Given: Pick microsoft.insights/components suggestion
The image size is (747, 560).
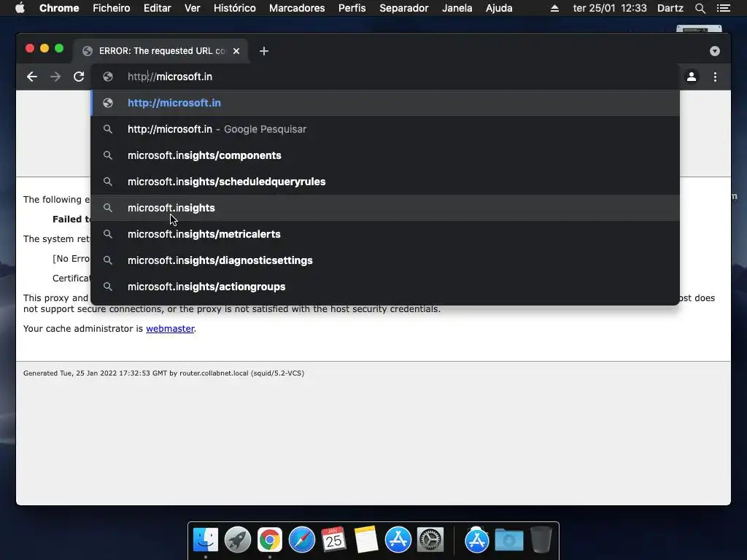Looking at the screenshot, I should click(385, 155).
